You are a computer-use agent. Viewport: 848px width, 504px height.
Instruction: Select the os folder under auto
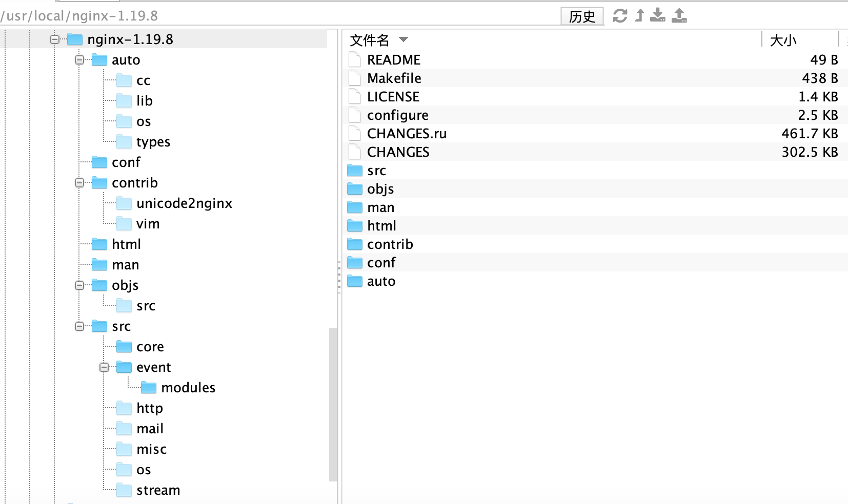pos(133,121)
